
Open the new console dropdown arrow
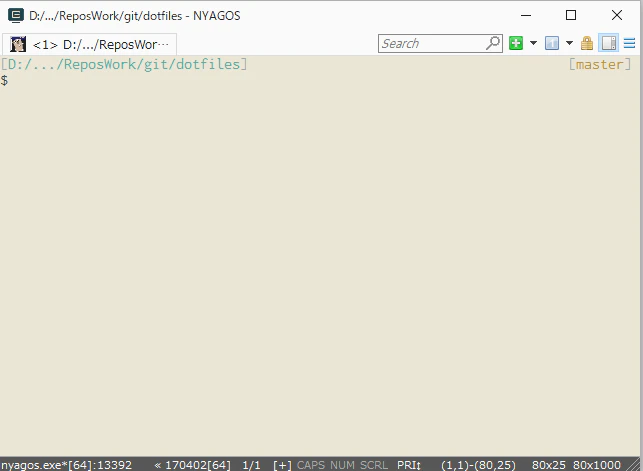(x=533, y=43)
